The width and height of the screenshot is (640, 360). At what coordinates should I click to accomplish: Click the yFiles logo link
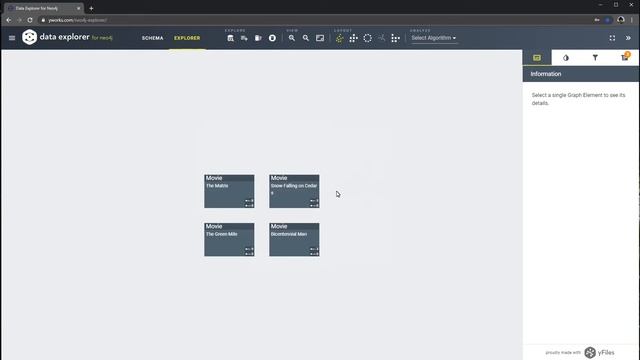point(599,352)
